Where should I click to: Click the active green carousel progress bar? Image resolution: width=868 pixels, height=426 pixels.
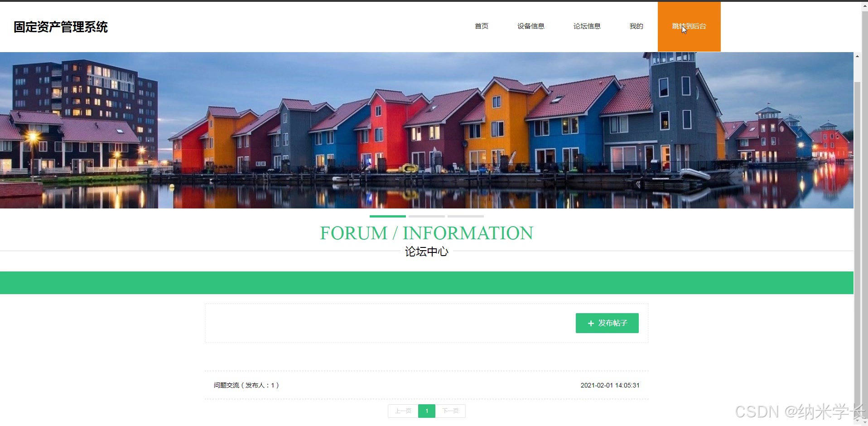click(387, 217)
